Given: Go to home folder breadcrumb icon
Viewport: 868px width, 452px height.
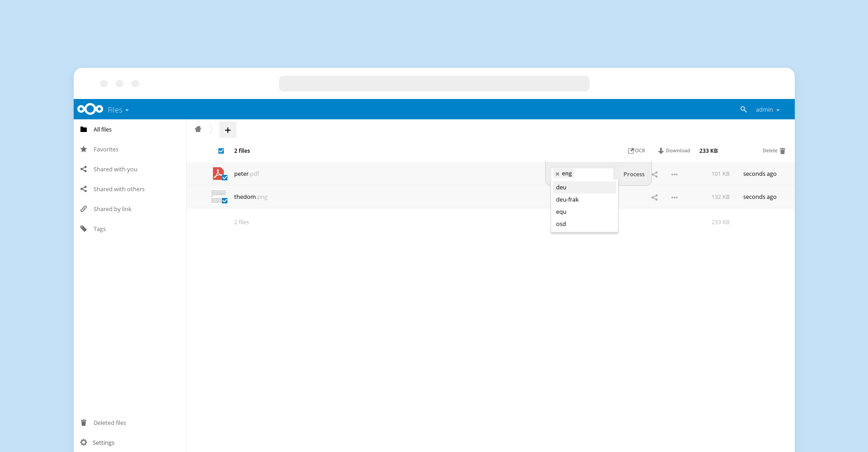Looking at the screenshot, I should 198,129.
